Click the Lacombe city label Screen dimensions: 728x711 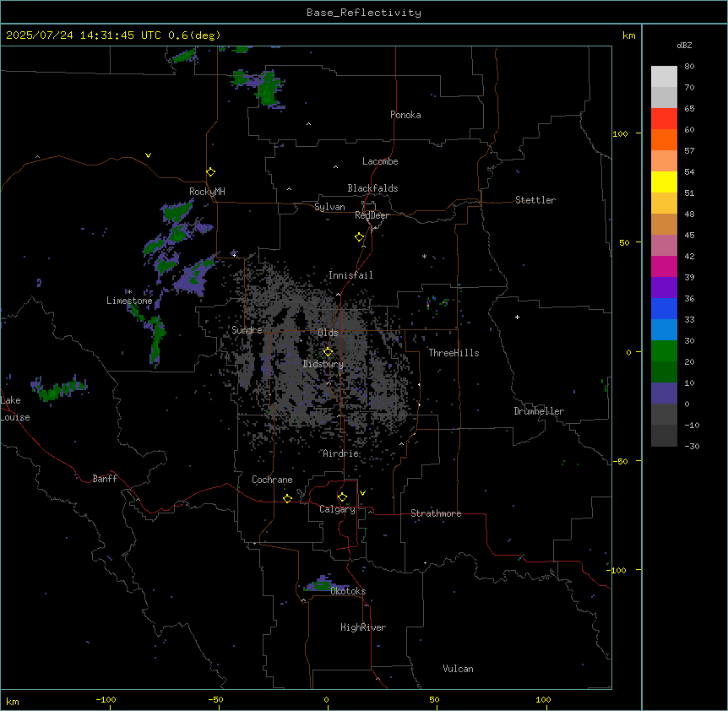pos(380,161)
